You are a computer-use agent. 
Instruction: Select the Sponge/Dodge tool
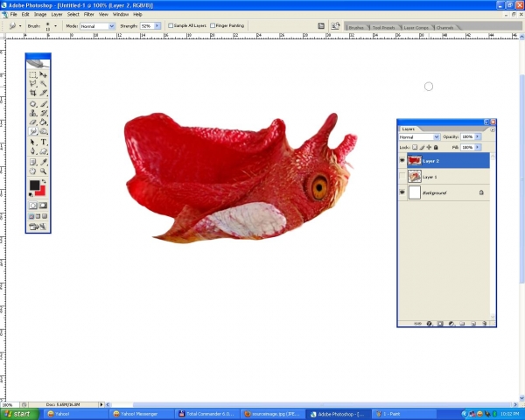[x=43, y=131]
